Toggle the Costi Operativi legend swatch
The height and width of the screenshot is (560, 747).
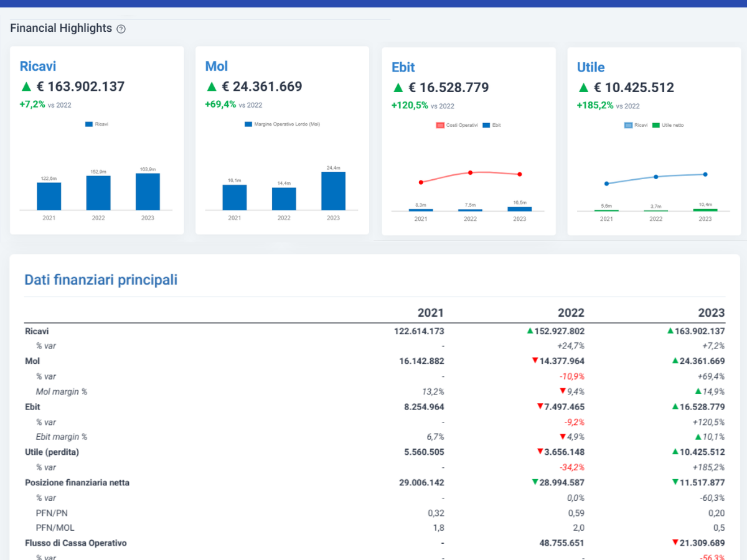tap(441, 125)
